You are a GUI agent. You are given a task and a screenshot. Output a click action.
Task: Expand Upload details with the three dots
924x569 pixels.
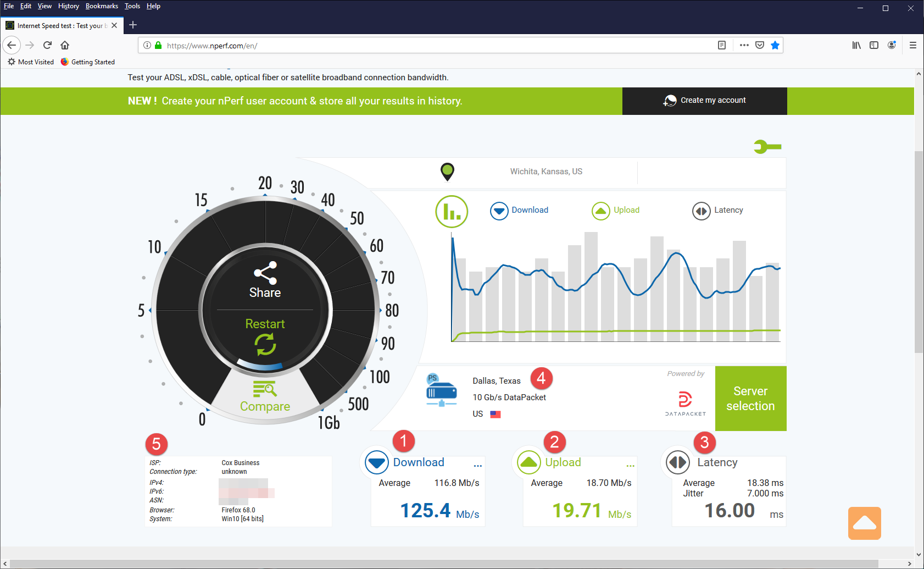(630, 466)
